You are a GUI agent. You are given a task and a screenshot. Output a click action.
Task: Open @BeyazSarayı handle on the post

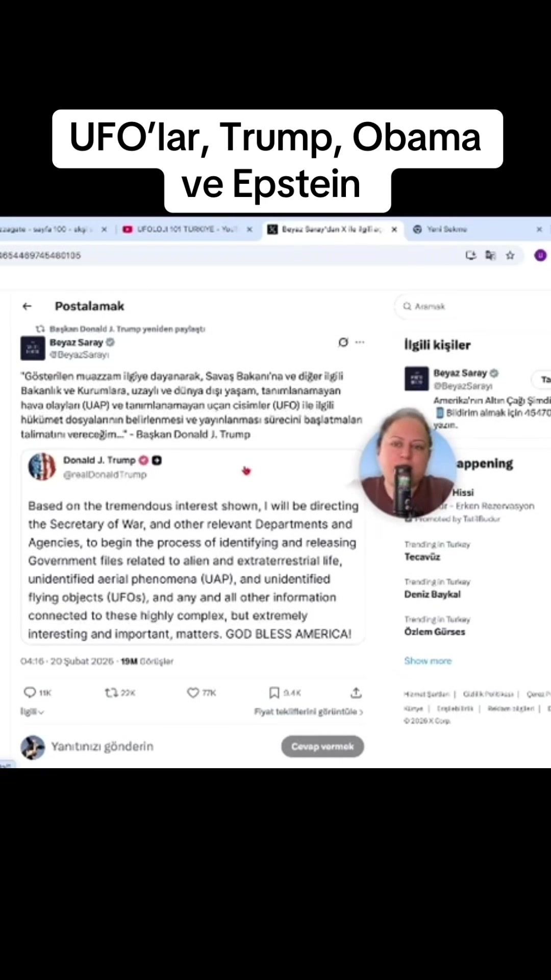coord(80,355)
